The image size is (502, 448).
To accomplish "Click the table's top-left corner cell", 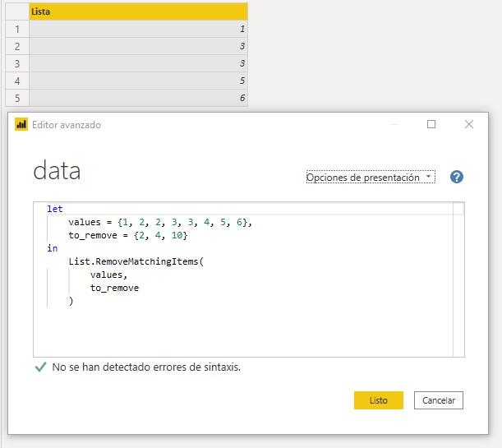I will [x=16, y=12].
